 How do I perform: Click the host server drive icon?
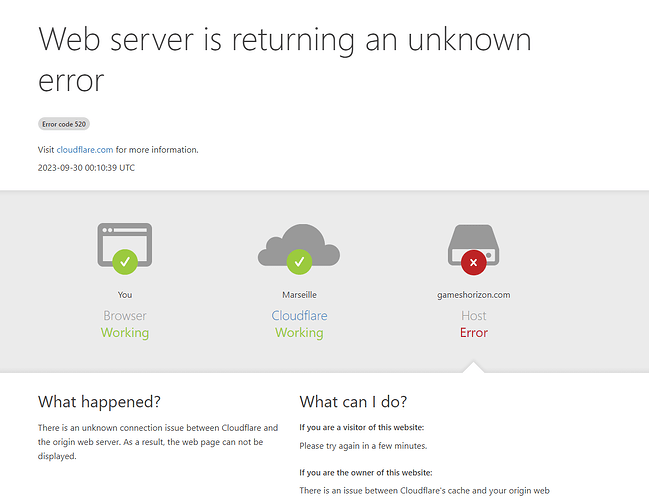474,245
